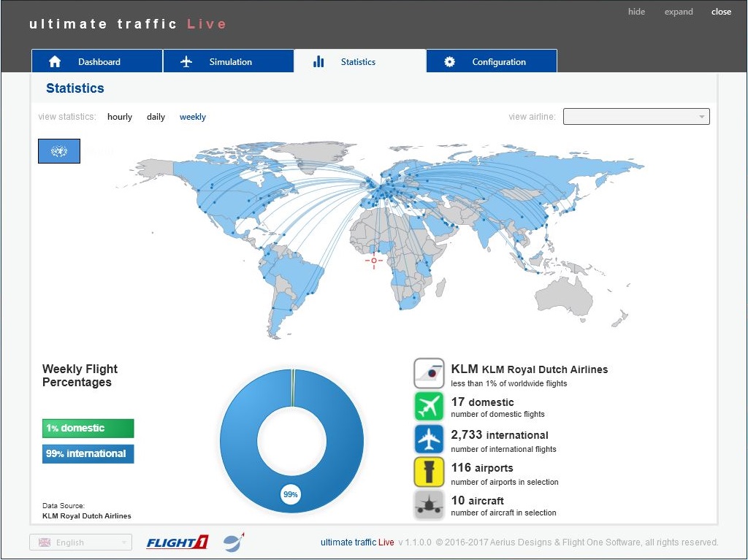Select the world flag region icon
The height and width of the screenshot is (560, 748).
click(x=59, y=151)
